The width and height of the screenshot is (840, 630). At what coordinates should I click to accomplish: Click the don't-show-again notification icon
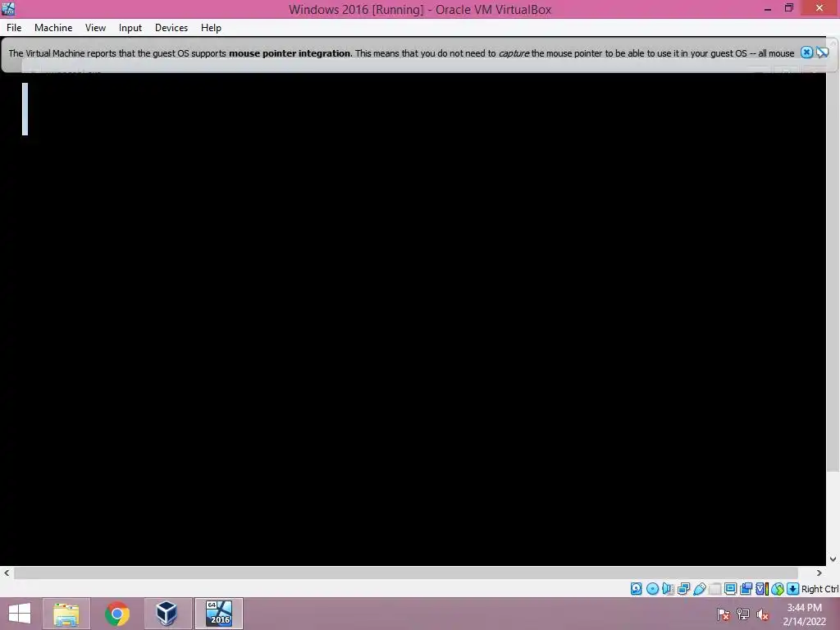tap(822, 52)
